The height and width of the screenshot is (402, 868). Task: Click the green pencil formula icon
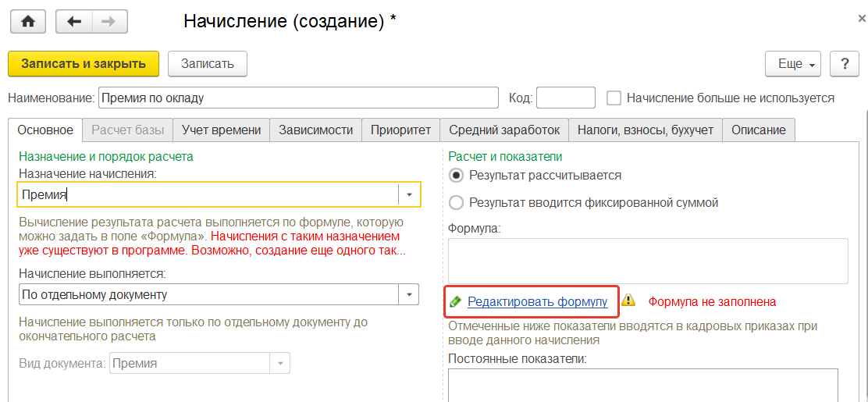coord(455,301)
